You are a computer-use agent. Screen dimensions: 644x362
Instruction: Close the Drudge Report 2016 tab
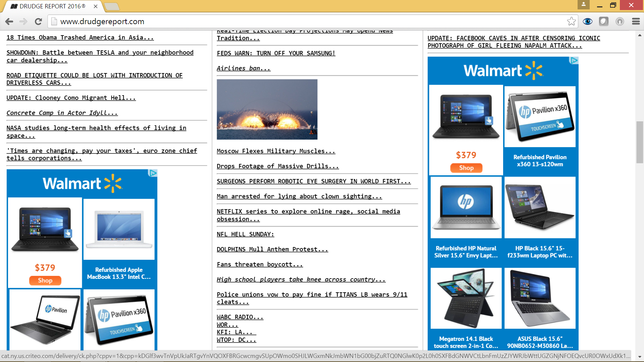[96, 6]
